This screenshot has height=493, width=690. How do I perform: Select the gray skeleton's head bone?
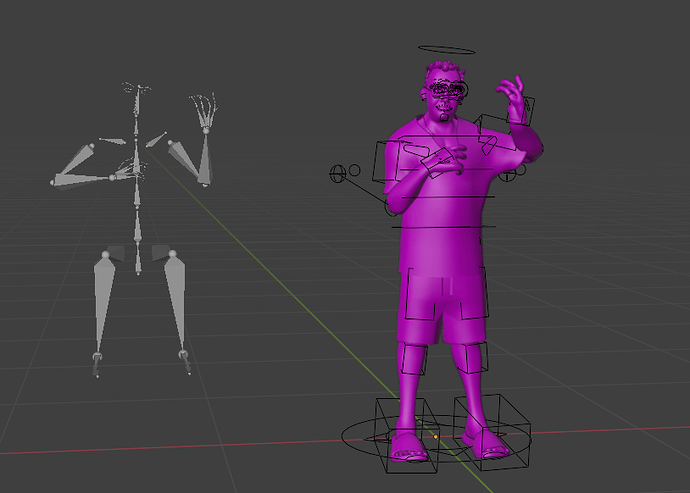point(137,103)
